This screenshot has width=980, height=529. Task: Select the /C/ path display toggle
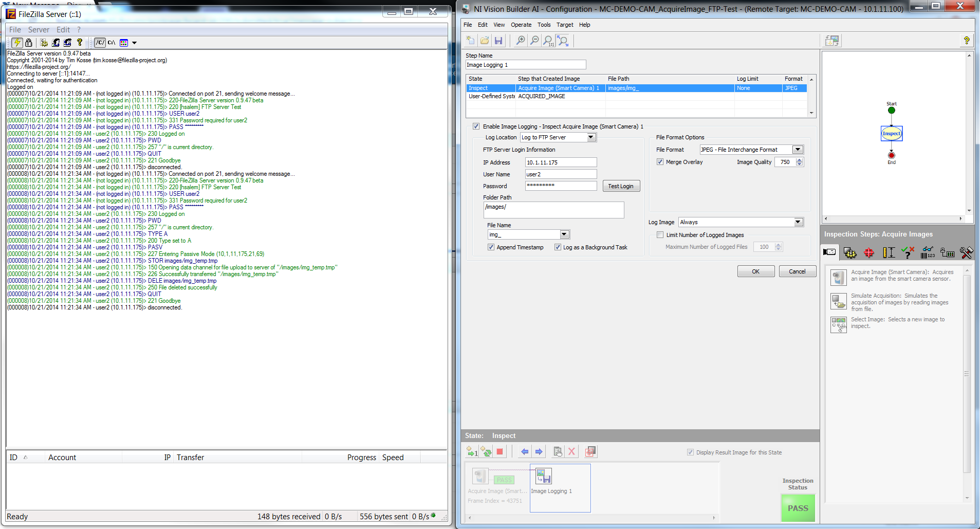pyautogui.click(x=100, y=43)
